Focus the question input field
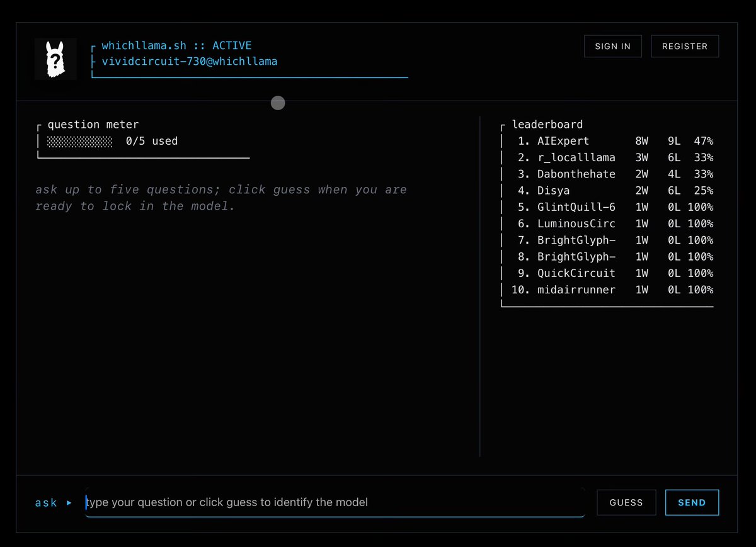This screenshot has width=756, height=547. 335,502
